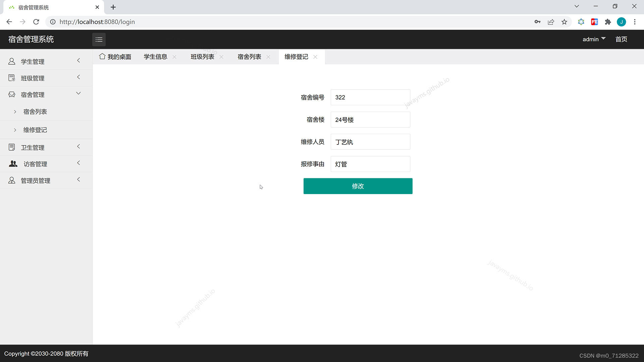Expand the 访客管理 menu chevron
This screenshot has width=644, height=362.
click(78, 163)
